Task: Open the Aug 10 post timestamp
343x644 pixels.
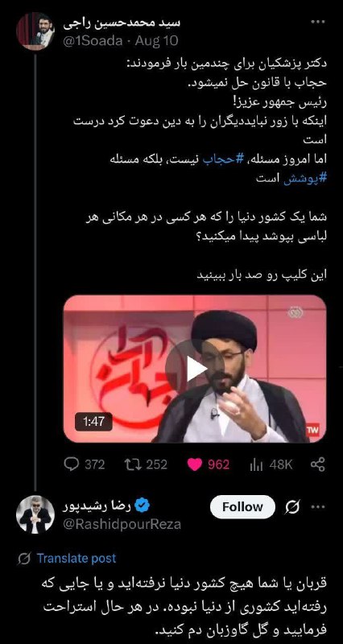Action: tap(155, 40)
